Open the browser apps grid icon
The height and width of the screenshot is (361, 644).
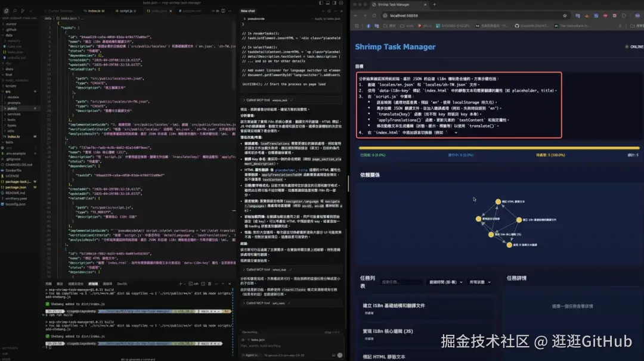357,26
